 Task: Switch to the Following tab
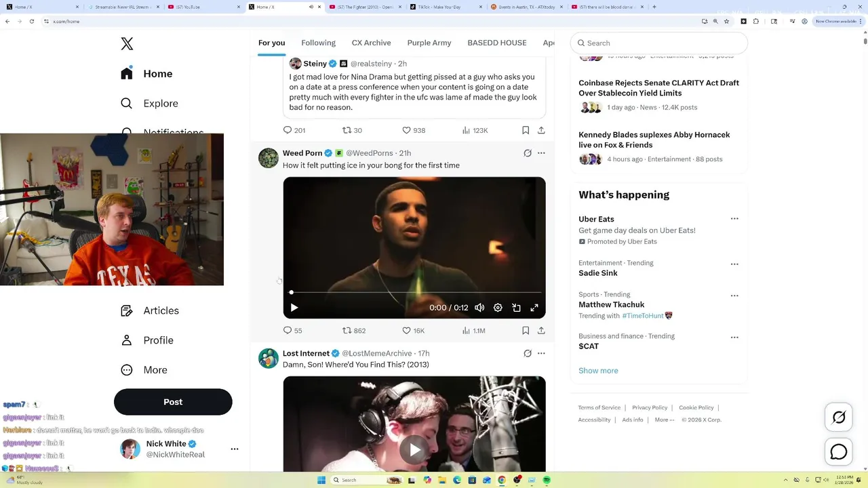point(318,43)
